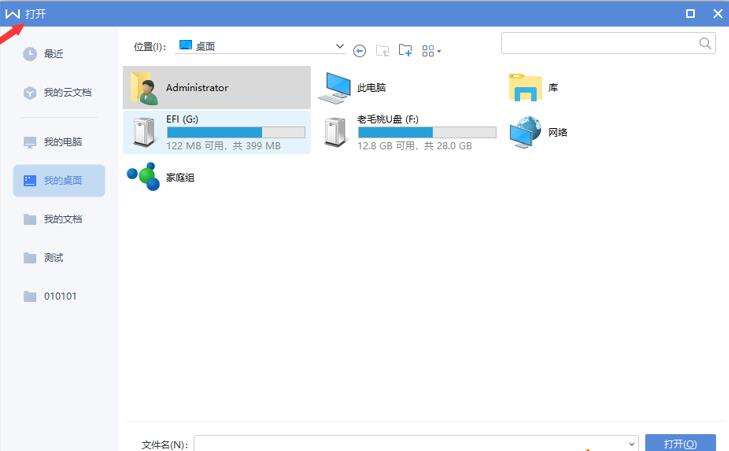Expand the 位置 location dropdown
The image size is (729, 451).
click(340, 46)
